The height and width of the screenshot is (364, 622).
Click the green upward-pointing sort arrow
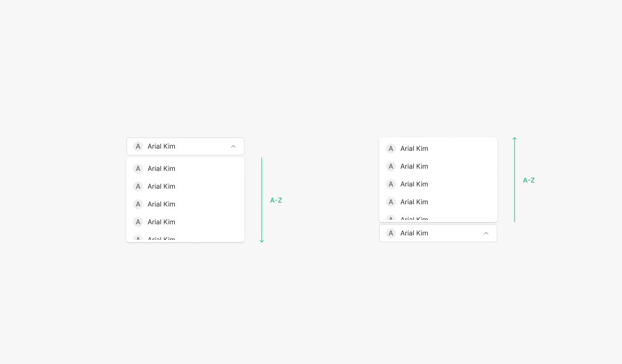[x=515, y=179]
